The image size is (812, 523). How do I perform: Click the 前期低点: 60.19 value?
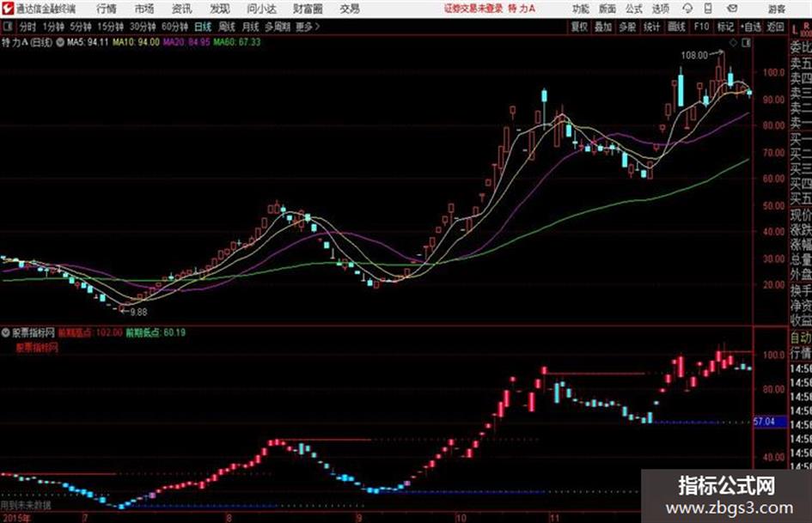[x=156, y=332]
